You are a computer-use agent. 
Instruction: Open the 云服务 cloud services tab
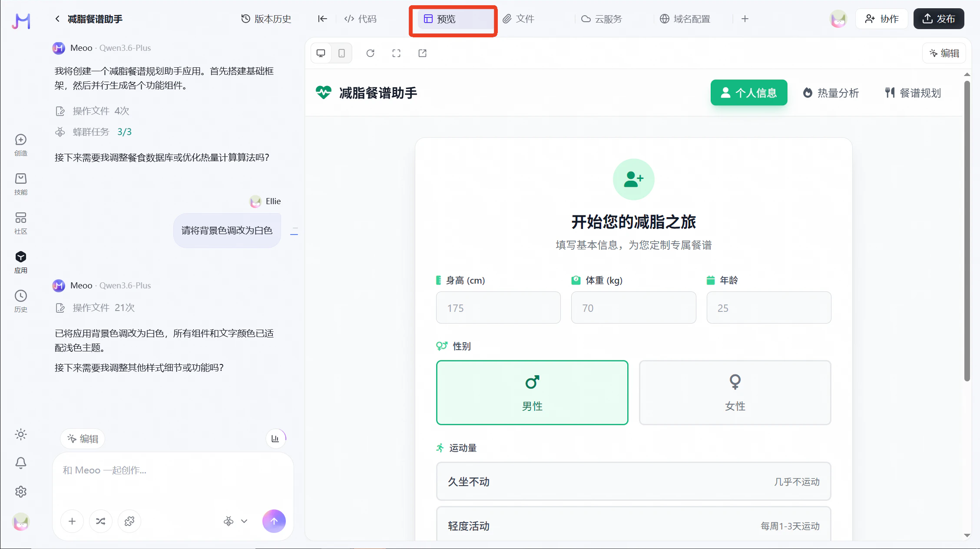[x=602, y=19]
